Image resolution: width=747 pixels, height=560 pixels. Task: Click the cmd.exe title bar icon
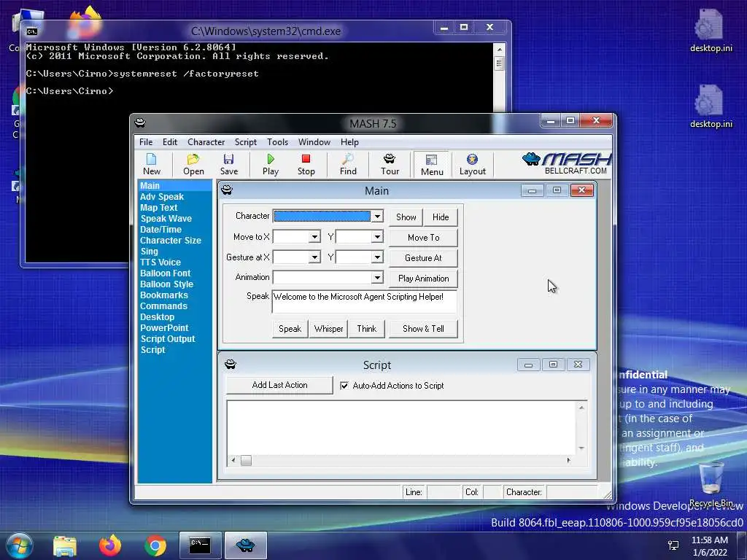point(32,31)
